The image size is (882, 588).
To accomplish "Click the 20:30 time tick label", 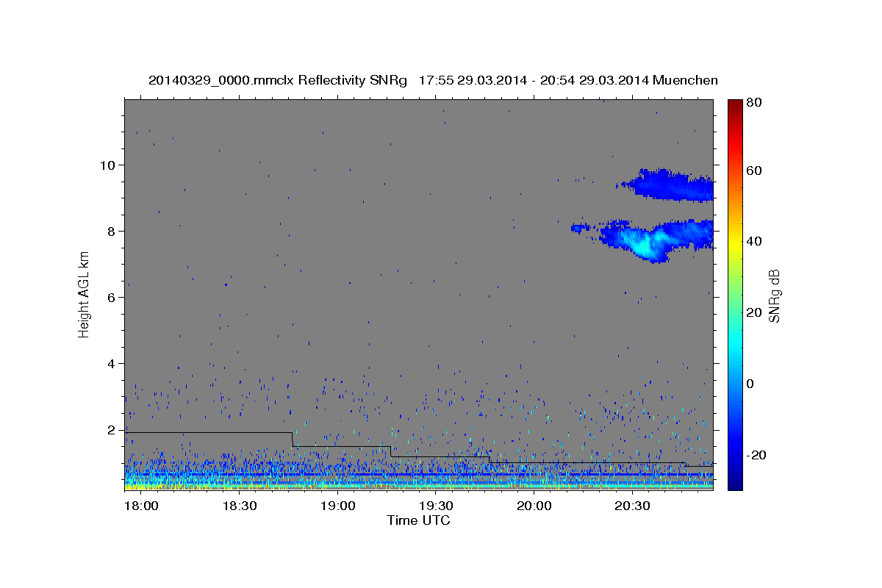I will click(631, 506).
